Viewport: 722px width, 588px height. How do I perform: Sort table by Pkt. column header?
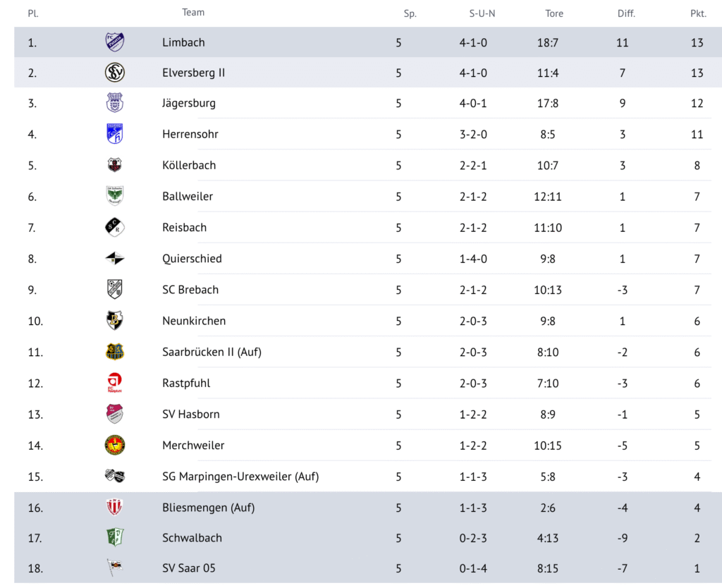(x=698, y=14)
